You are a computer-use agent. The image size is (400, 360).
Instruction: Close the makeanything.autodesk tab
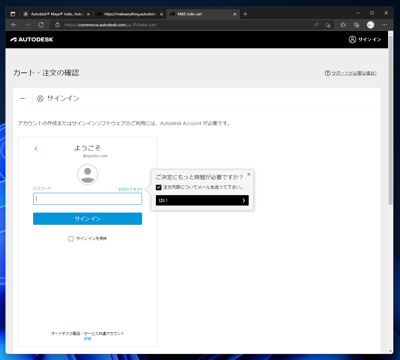coord(161,14)
